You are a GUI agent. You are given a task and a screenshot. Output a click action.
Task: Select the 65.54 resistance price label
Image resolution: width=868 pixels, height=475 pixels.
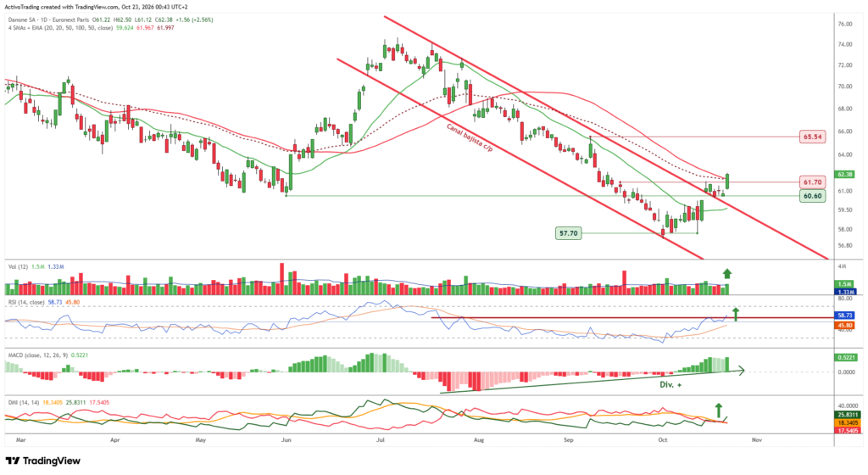[812, 137]
